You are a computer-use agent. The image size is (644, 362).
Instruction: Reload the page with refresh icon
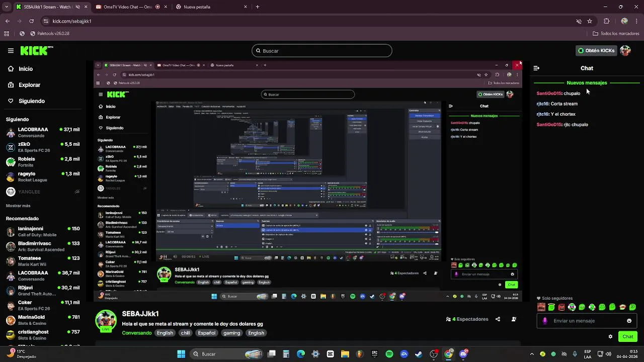click(x=31, y=21)
